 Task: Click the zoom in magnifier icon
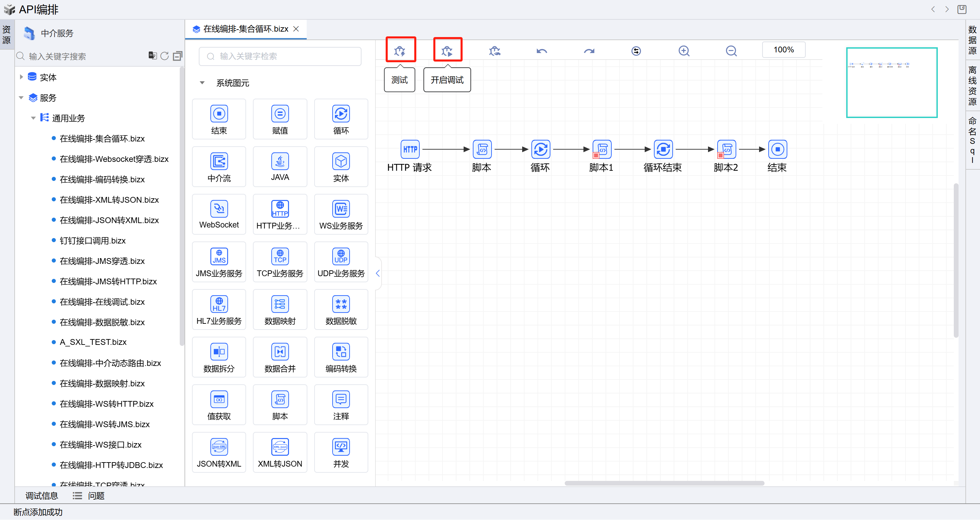[x=684, y=51]
